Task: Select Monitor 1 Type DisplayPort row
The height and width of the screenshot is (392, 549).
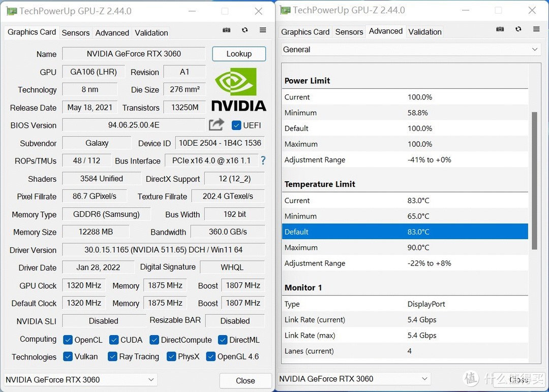Action: point(405,304)
